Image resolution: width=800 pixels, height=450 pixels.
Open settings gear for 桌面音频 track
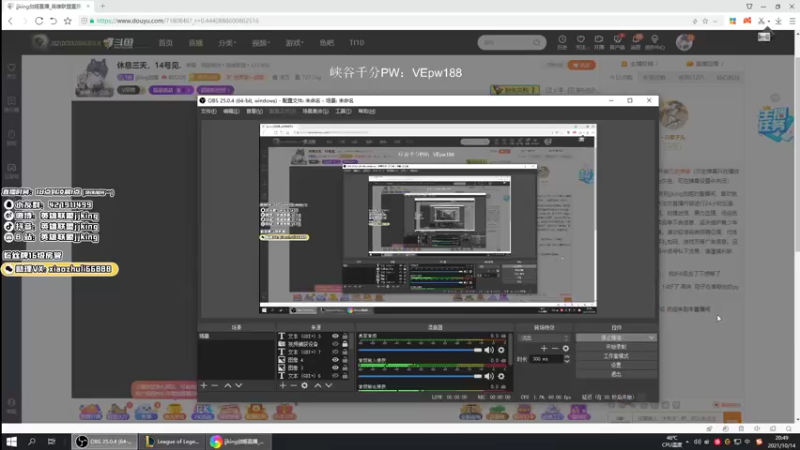pyautogui.click(x=501, y=350)
